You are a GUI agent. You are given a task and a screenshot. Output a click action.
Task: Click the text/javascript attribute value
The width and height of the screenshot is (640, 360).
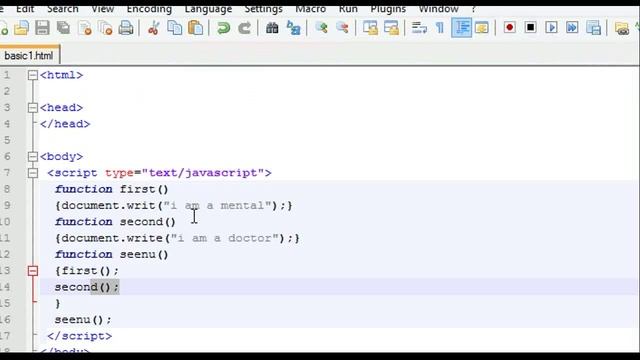pos(203,173)
